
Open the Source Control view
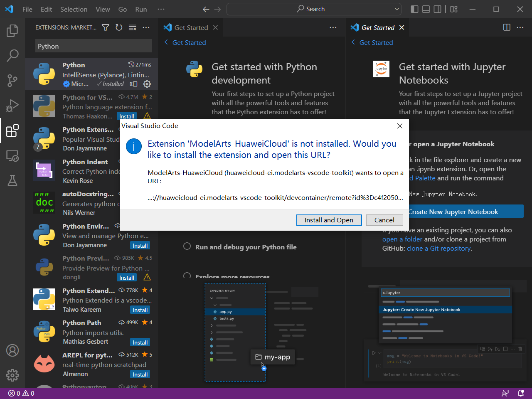12,80
